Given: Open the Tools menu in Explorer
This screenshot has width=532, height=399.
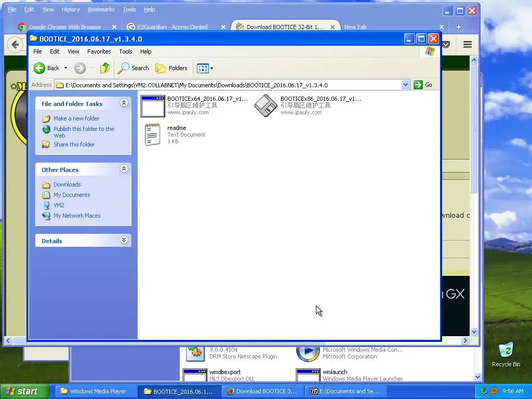Looking at the screenshot, I should coord(125,51).
